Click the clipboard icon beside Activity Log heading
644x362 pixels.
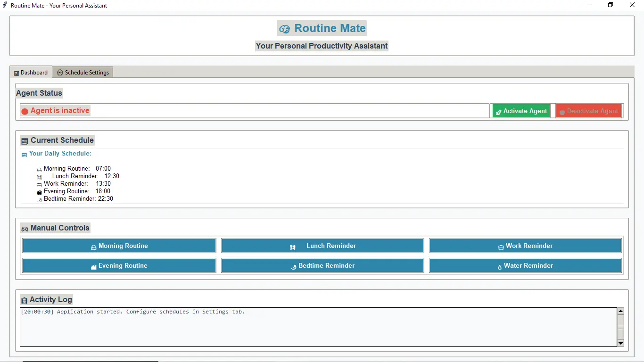click(x=24, y=300)
